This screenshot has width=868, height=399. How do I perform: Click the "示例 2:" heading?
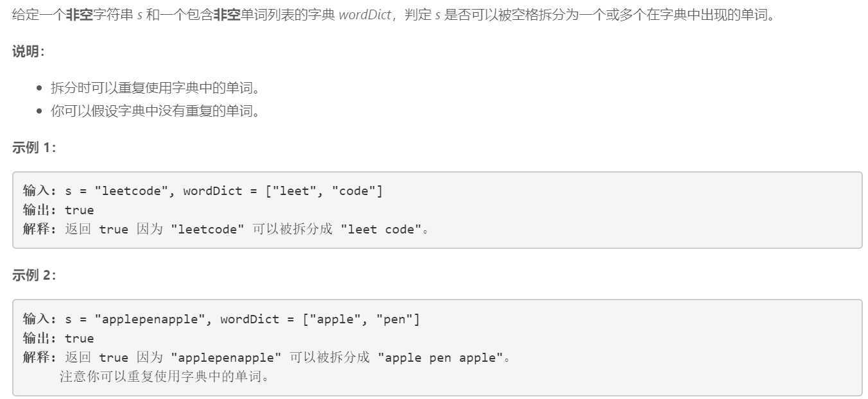tap(34, 275)
